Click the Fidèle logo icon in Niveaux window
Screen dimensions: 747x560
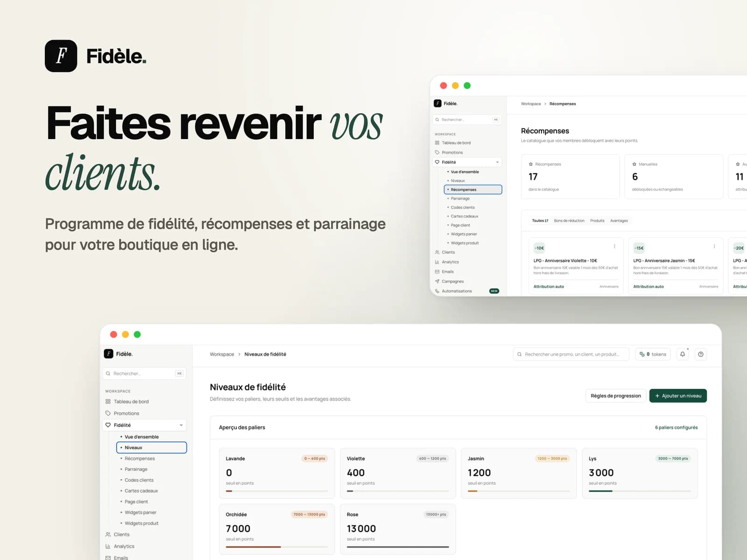[108, 354]
